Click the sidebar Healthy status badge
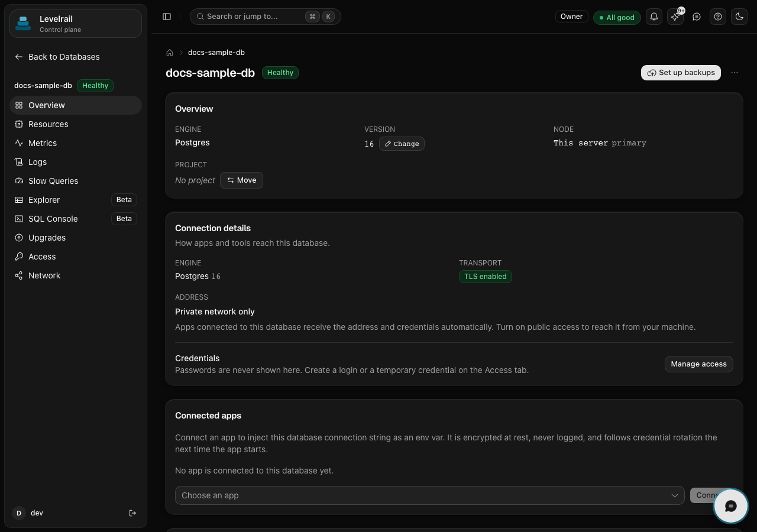 point(95,86)
